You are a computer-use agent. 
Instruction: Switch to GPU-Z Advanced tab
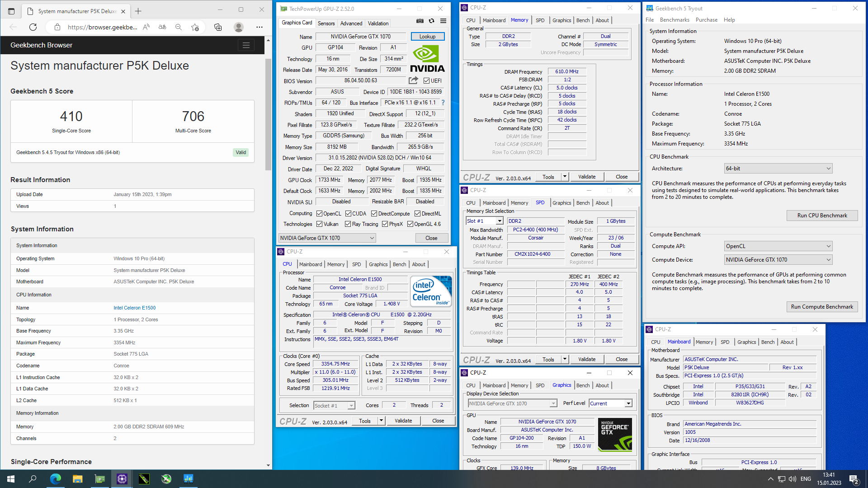pos(351,23)
